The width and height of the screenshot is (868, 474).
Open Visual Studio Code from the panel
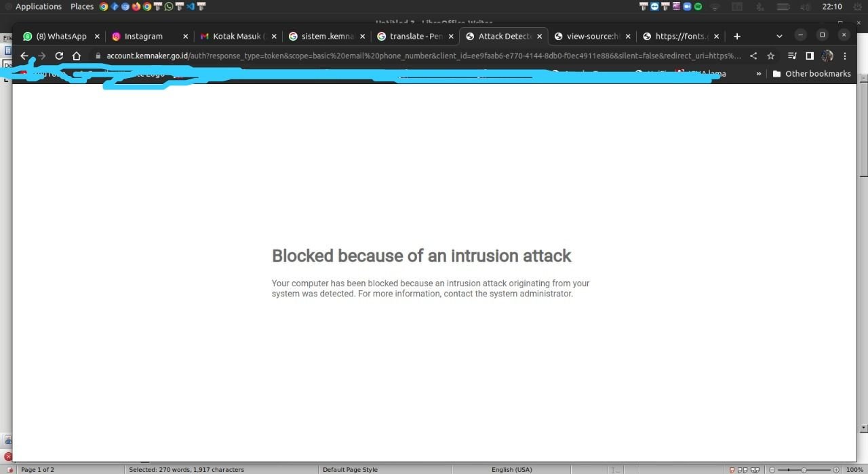tap(189, 6)
